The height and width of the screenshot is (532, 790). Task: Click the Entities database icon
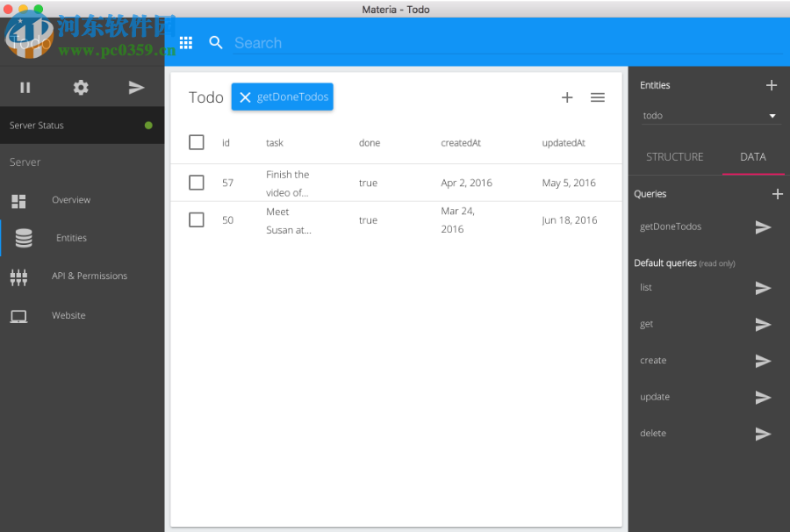click(x=24, y=238)
